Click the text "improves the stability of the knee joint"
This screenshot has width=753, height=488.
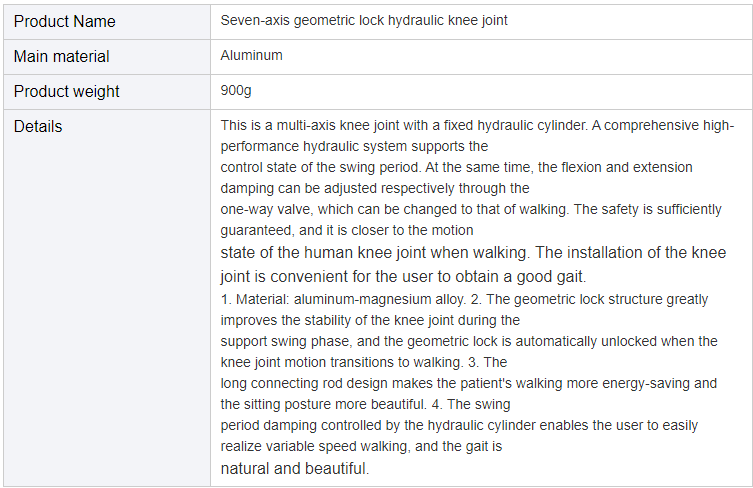coord(370,320)
